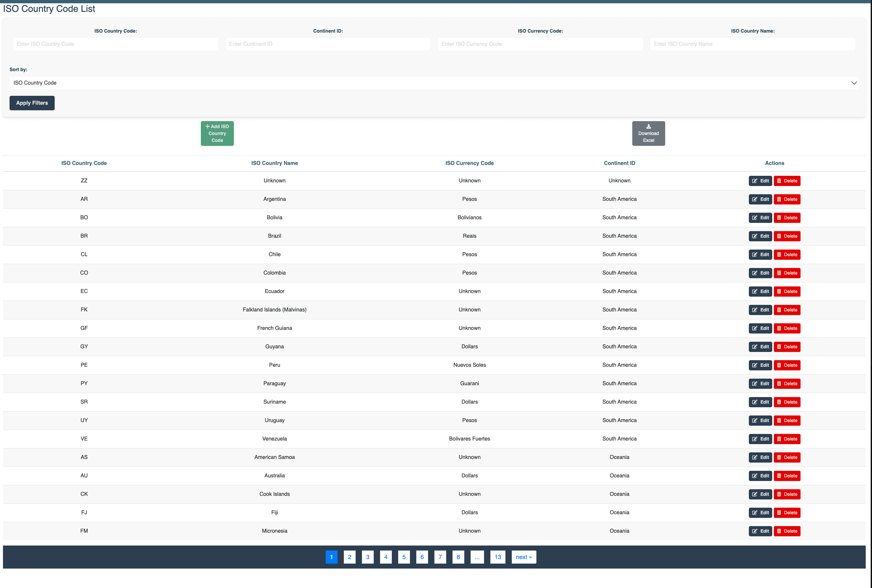Focus the ISO Country Name filter field
Viewport: 872px width, 588px height.
(x=752, y=44)
